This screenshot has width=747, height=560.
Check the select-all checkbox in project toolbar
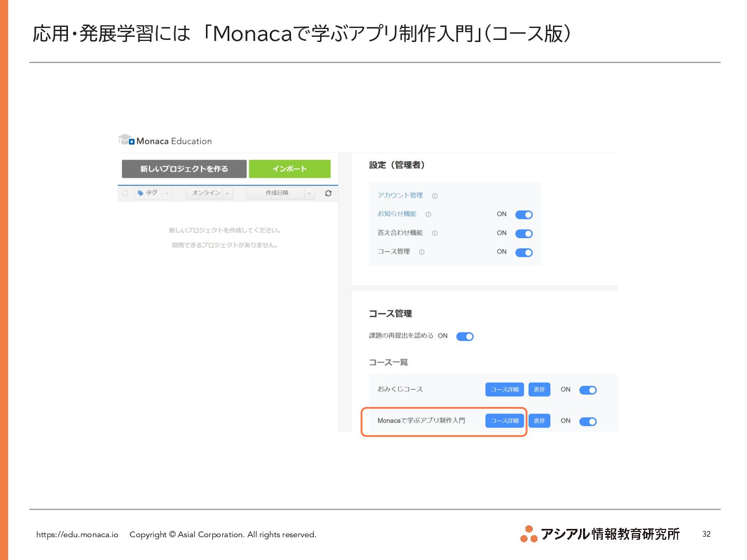[125, 193]
